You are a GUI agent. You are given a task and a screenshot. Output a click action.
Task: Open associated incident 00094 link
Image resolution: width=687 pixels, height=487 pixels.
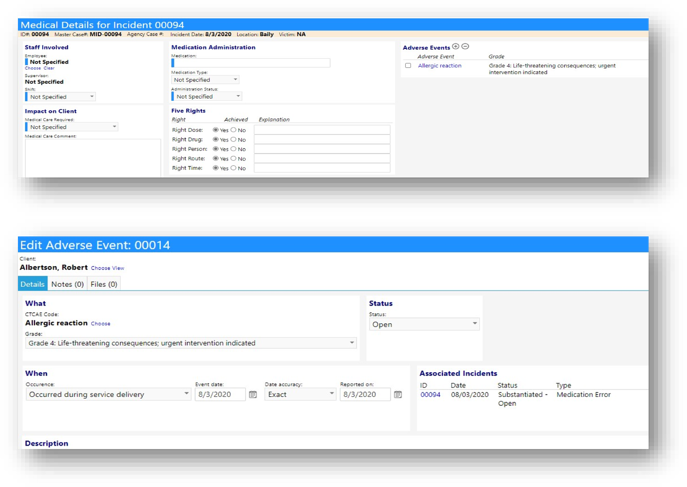(430, 395)
